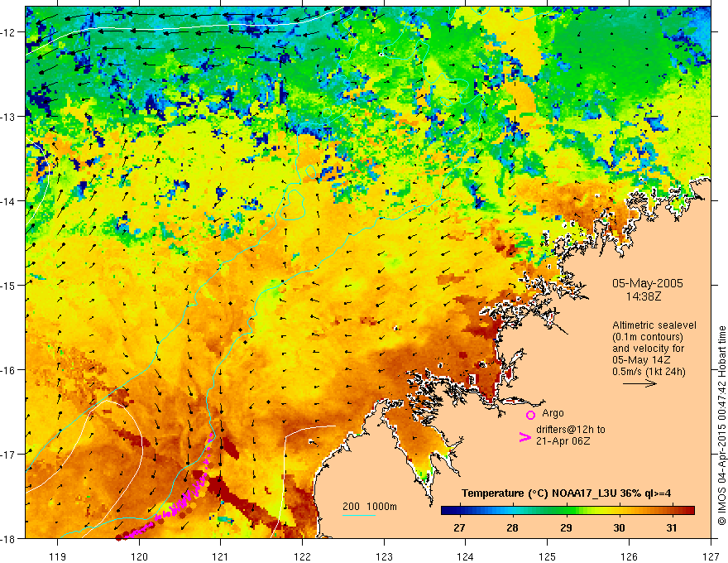Click the longitude axis label 120
This screenshot has width=728, height=563.
(x=139, y=556)
